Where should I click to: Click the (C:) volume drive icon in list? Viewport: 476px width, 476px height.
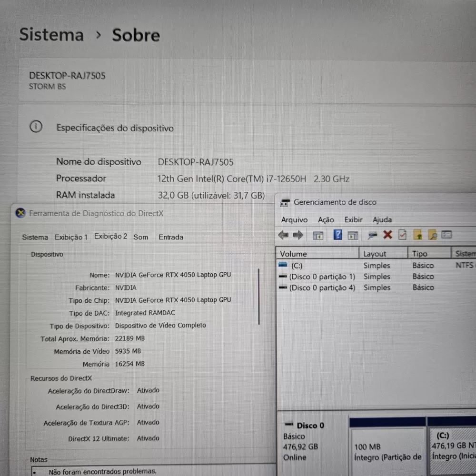point(283,265)
